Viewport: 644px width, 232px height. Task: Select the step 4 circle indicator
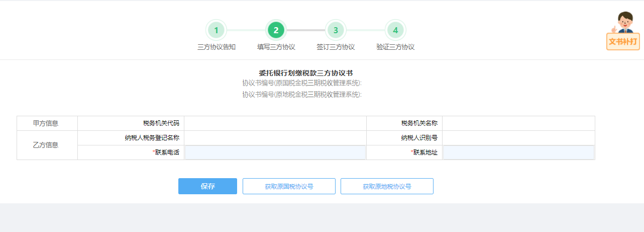[395, 30]
